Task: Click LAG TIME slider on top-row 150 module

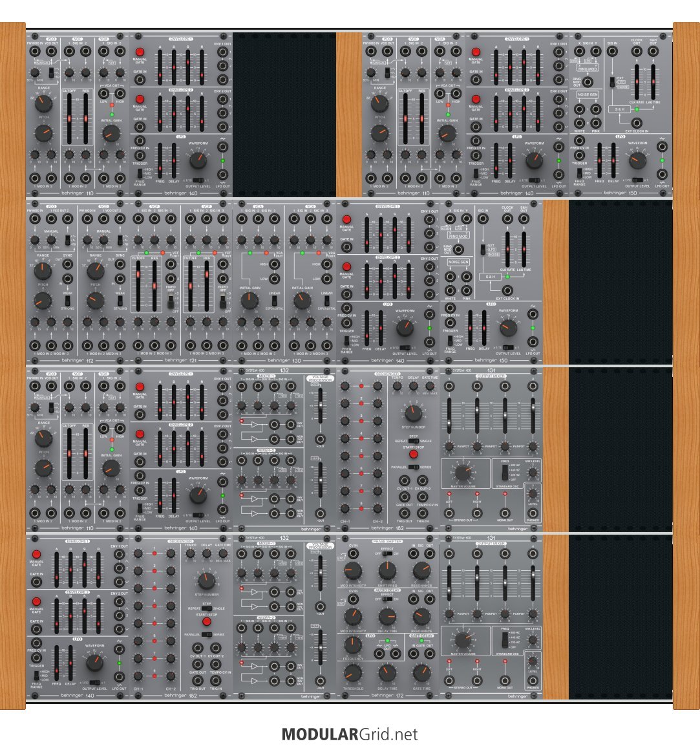Action: click(x=653, y=82)
